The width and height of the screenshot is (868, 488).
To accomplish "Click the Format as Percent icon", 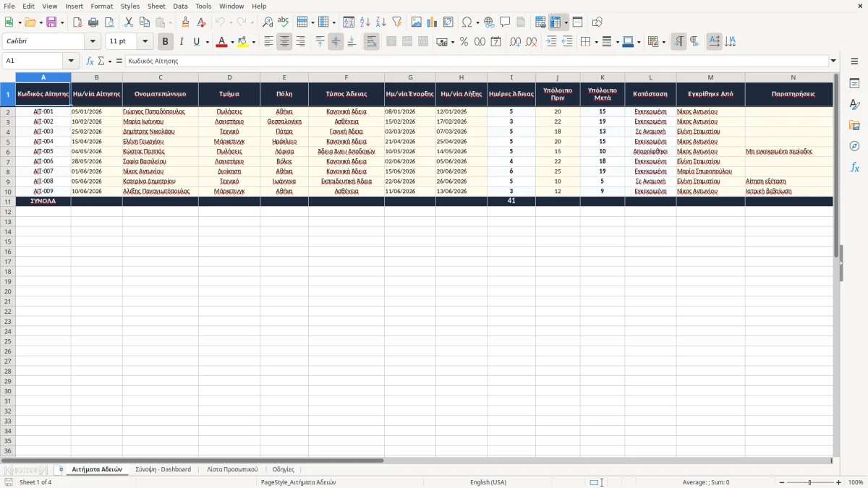I will (464, 42).
